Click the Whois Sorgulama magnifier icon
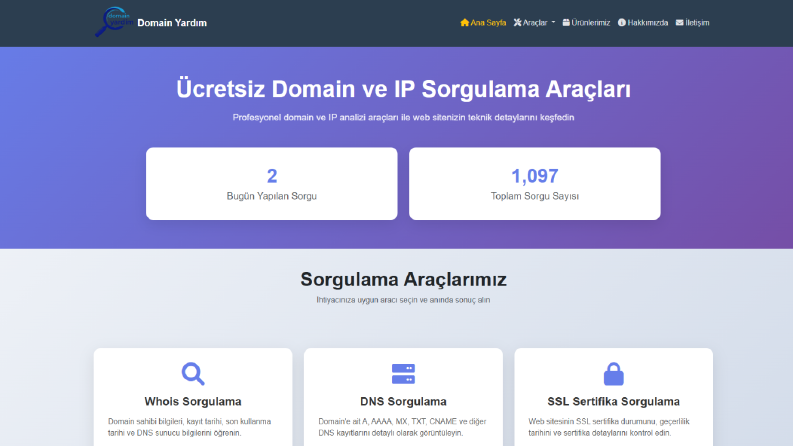This screenshot has width=793, height=446. pyautogui.click(x=193, y=374)
